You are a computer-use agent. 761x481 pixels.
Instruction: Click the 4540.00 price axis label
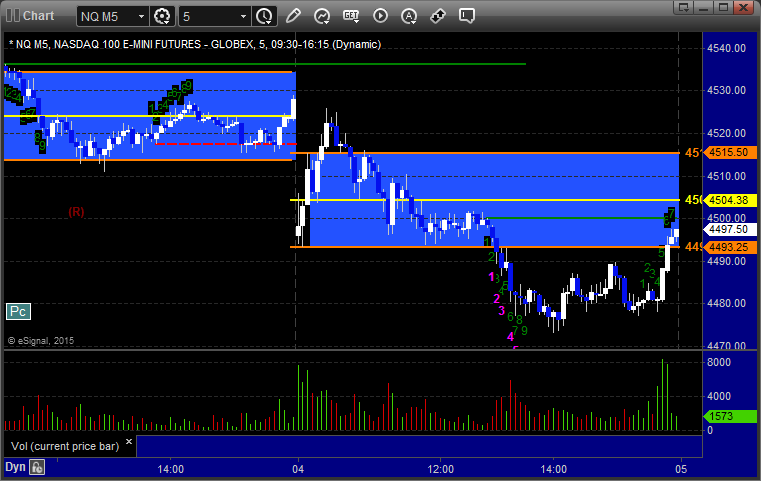point(727,48)
